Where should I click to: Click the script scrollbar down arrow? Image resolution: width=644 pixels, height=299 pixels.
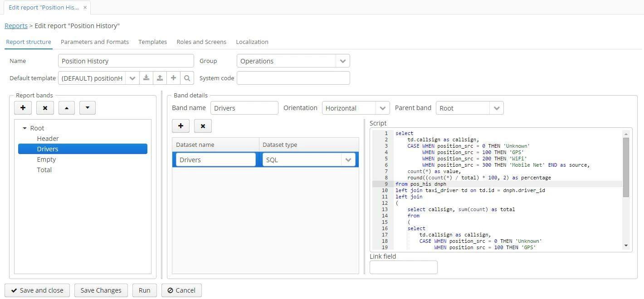(x=626, y=246)
